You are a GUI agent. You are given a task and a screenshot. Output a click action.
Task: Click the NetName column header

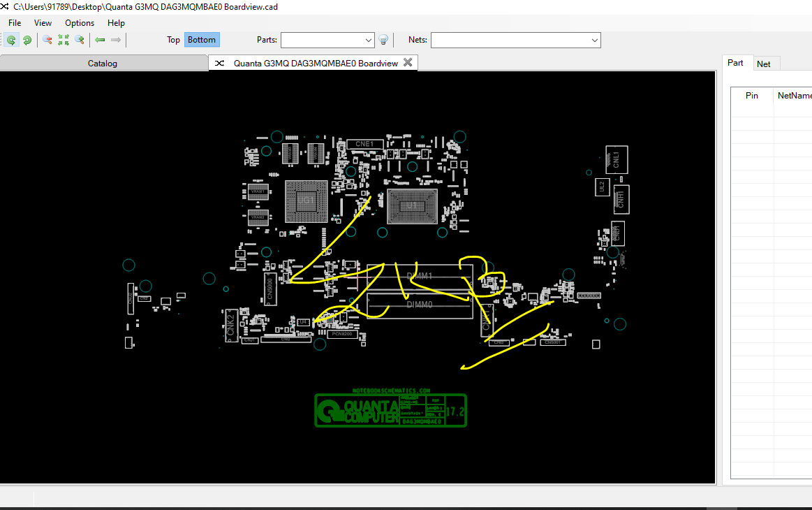(x=793, y=96)
